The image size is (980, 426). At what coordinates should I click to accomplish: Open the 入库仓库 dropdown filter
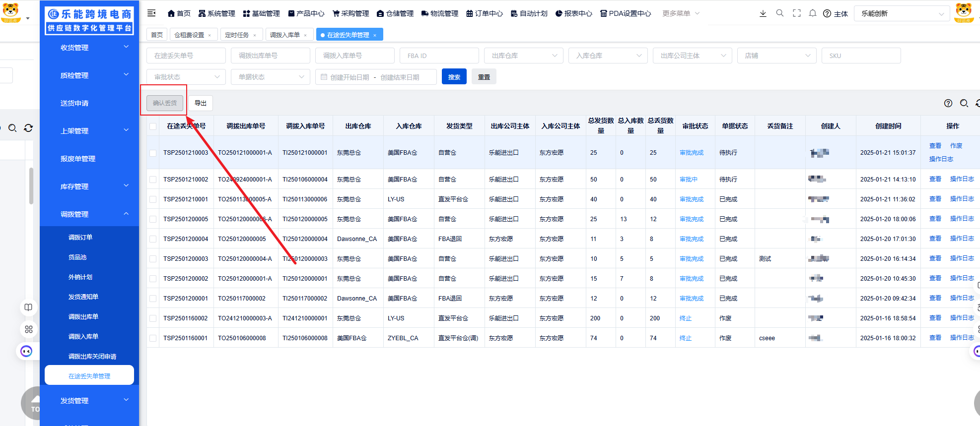608,56
